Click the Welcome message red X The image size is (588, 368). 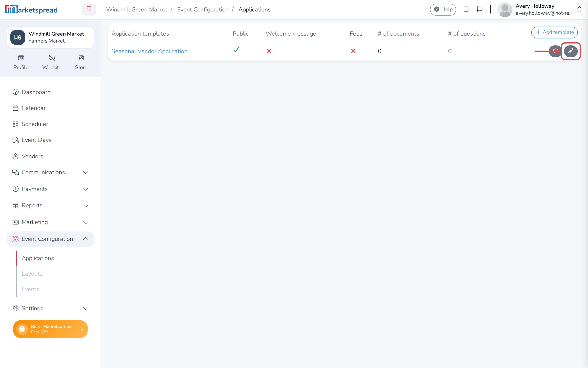tap(269, 51)
